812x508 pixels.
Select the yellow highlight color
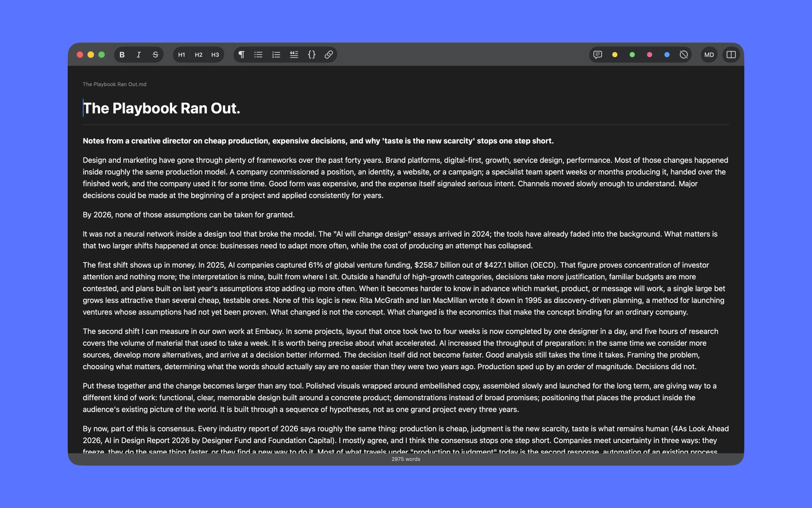point(615,54)
